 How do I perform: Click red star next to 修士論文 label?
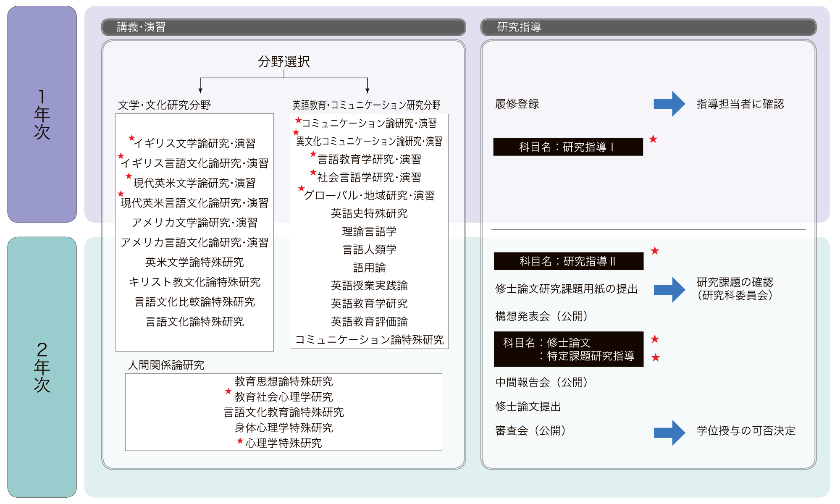[x=655, y=339]
